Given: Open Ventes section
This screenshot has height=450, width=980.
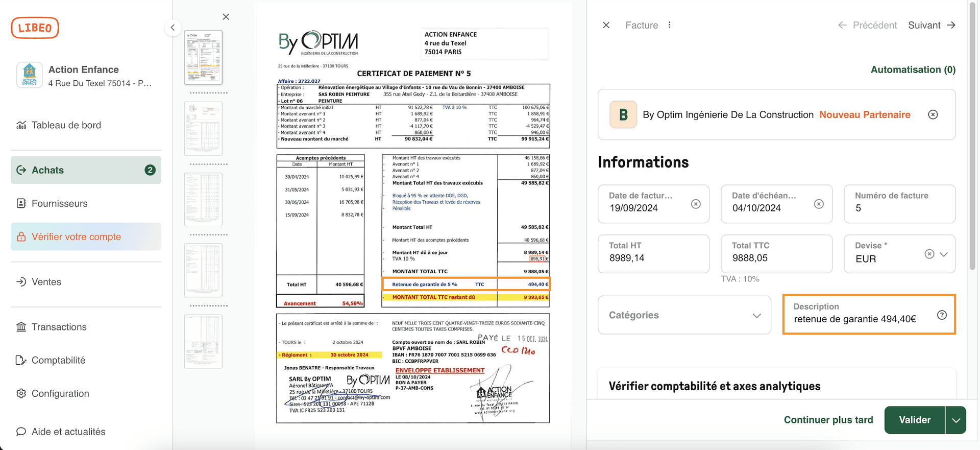Looking at the screenshot, I should coord(46,282).
